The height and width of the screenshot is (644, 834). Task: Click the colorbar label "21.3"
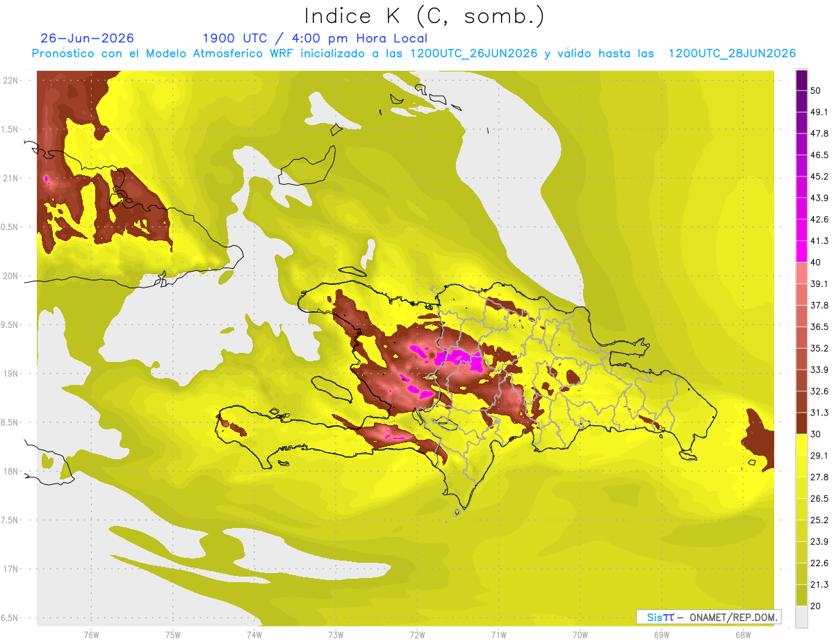tap(819, 584)
